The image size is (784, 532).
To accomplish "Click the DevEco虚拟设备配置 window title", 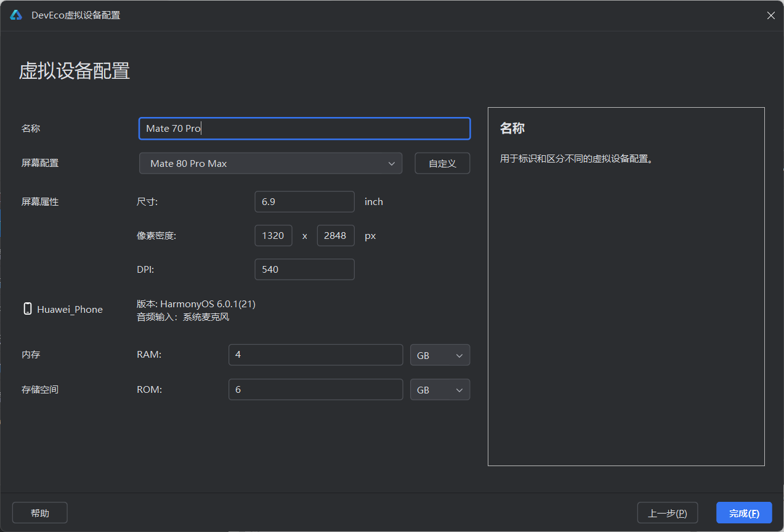I will (76, 15).
